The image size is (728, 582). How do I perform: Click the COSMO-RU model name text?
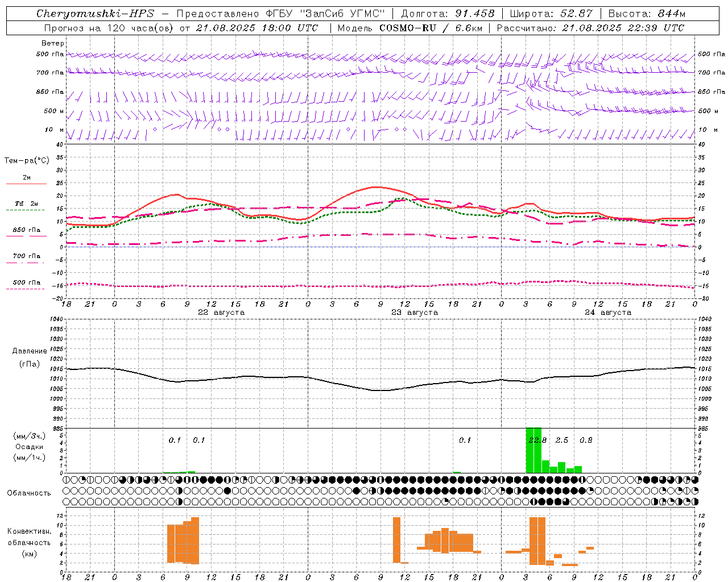coord(404,28)
